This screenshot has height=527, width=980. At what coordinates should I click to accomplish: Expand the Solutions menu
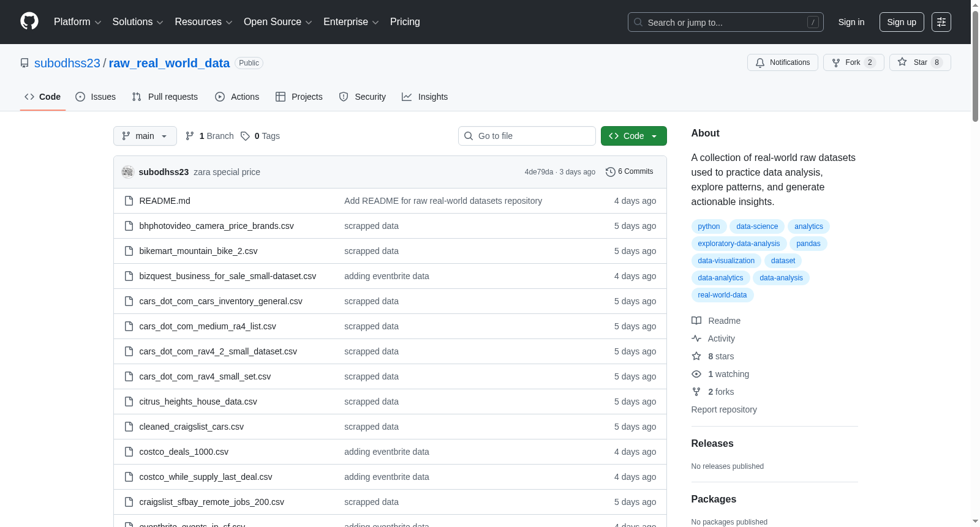click(138, 22)
